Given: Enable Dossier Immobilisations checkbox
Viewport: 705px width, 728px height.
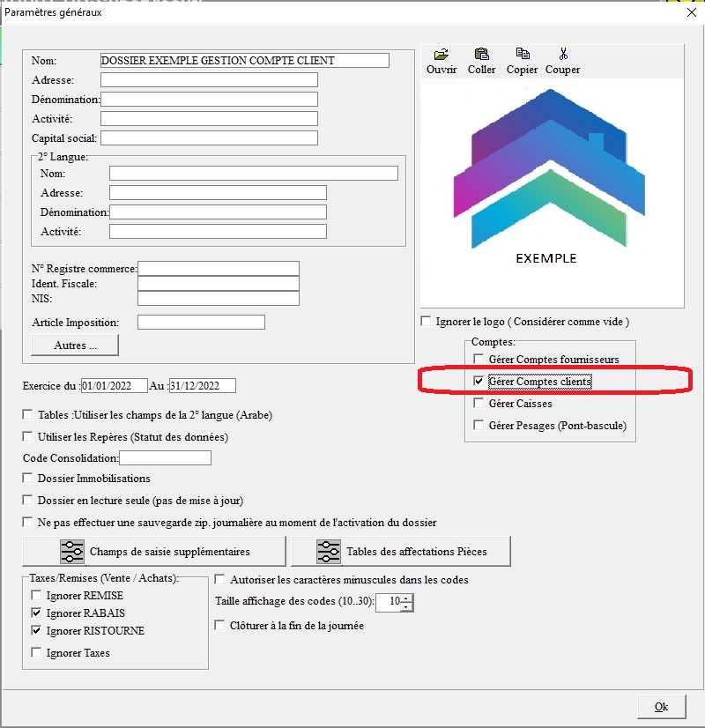Looking at the screenshot, I should (x=28, y=478).
